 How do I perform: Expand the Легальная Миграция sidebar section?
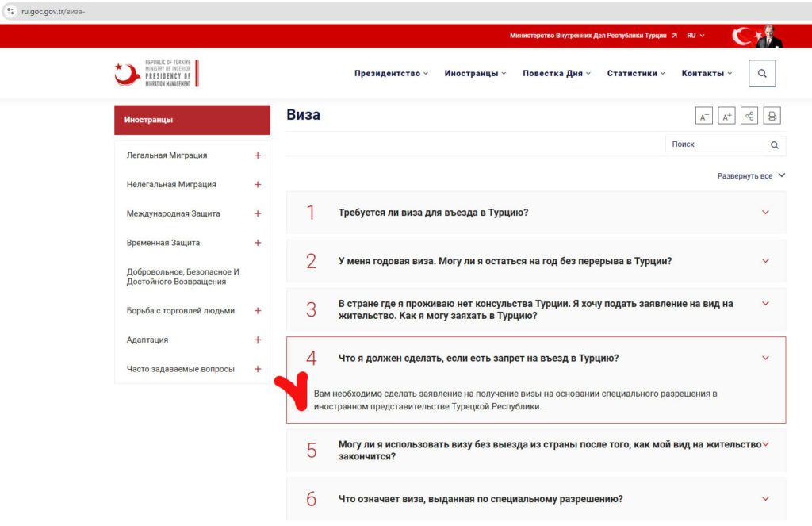pyautogui.click(x=257, y=155)
